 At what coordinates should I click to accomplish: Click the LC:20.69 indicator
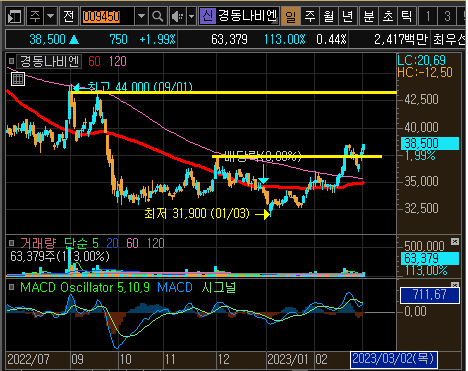coord(421,60)
